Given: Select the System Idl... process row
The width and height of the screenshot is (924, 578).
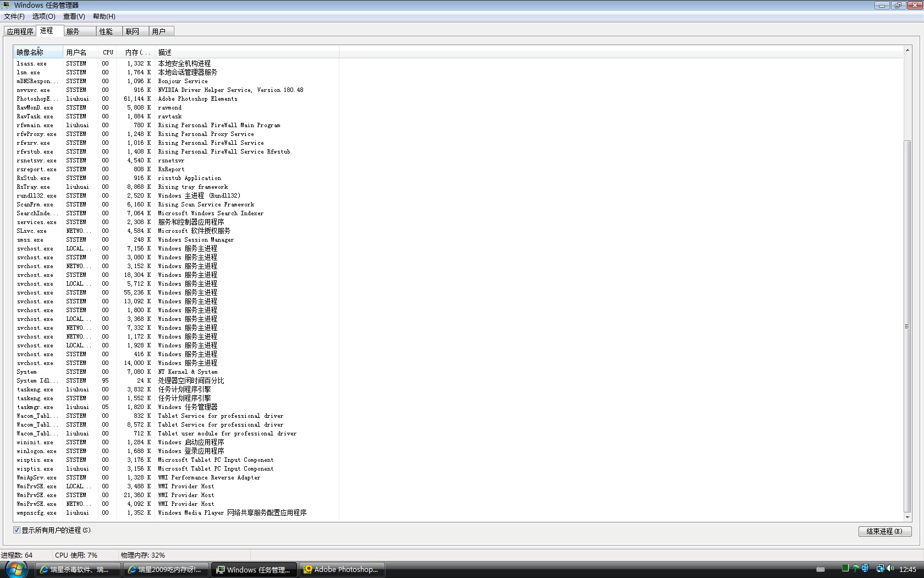Looking at the screenshot, I should (176, 380).
